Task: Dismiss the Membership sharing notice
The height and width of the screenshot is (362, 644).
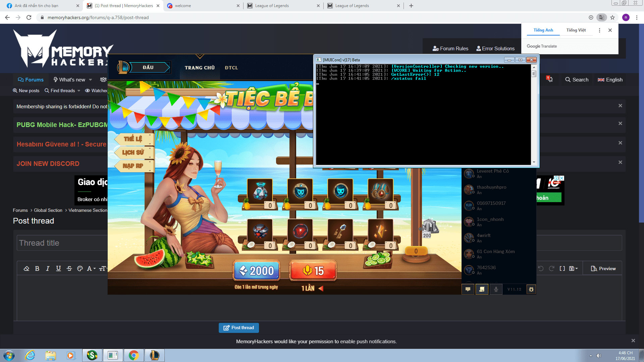Action: (620, 106)
